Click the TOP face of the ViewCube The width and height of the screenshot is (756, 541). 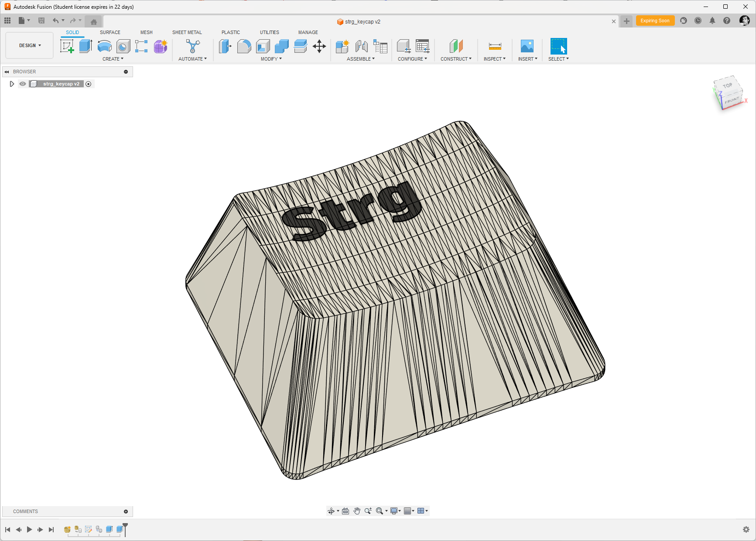point(727,86)
